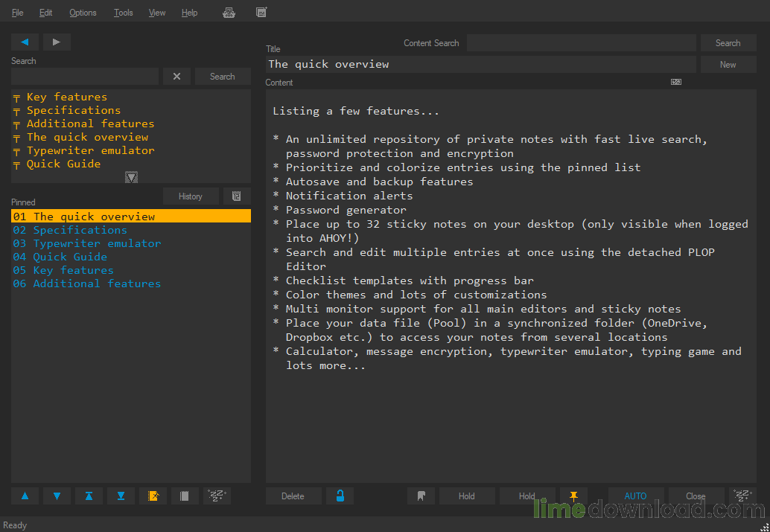Go back with the blue left arrow
The width and height of the screenshot is (770, 532).
tap(25, 42)
